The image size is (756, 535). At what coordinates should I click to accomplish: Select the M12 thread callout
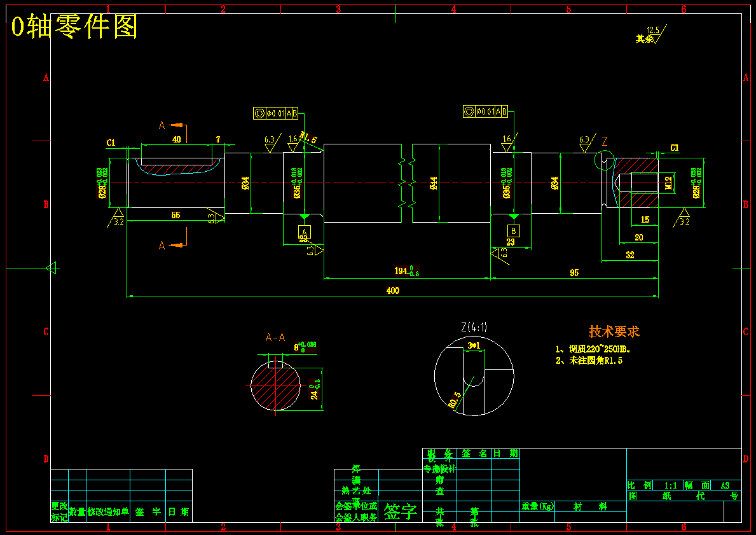[x=668, y=183]
